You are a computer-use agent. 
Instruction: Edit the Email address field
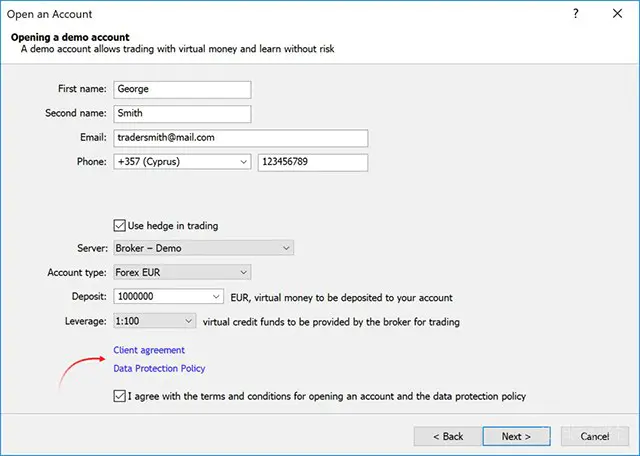click(240, 138)
